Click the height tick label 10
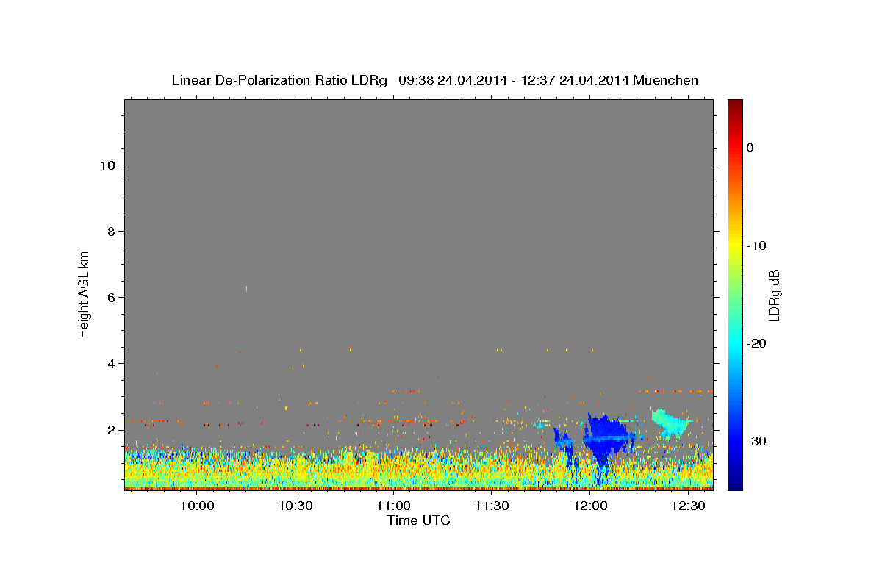This screenshot has height=588, width=882. pos(107,165)
